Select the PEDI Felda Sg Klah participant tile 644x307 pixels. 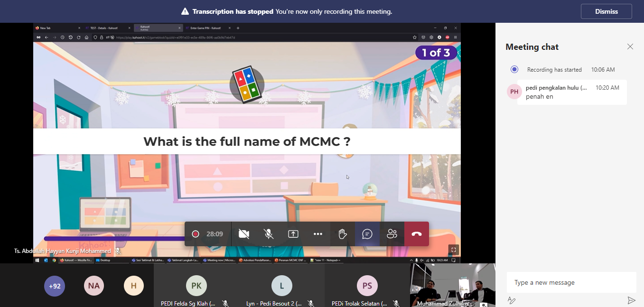click(196, 285)
